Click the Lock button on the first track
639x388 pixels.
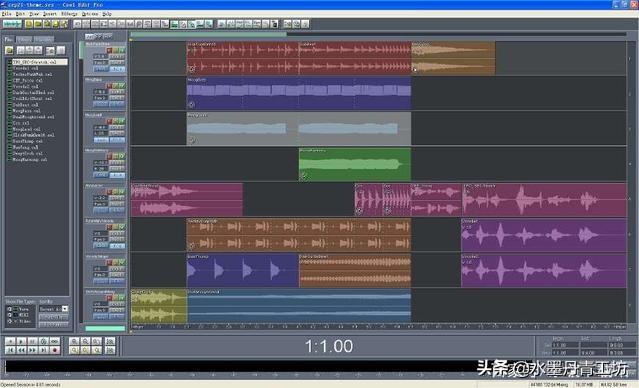coord(101,69)
